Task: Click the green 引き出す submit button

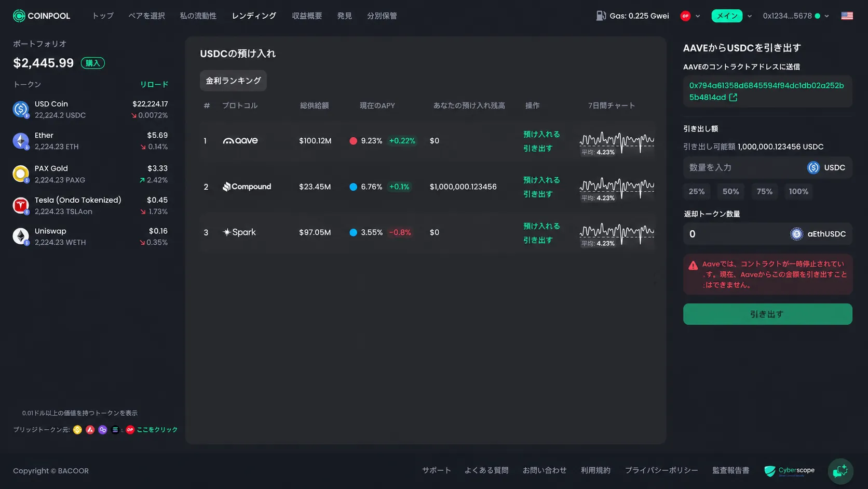Action: coord(767,314)
